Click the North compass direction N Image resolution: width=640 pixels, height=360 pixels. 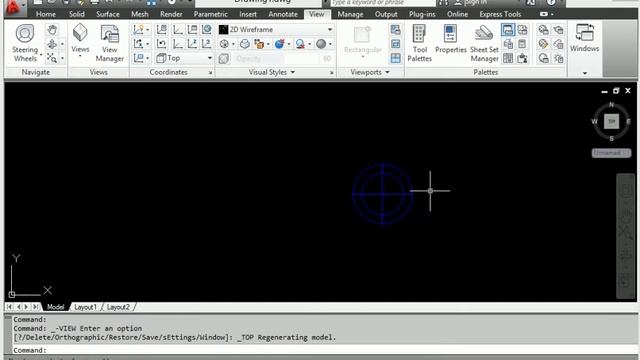pos(611,104)
